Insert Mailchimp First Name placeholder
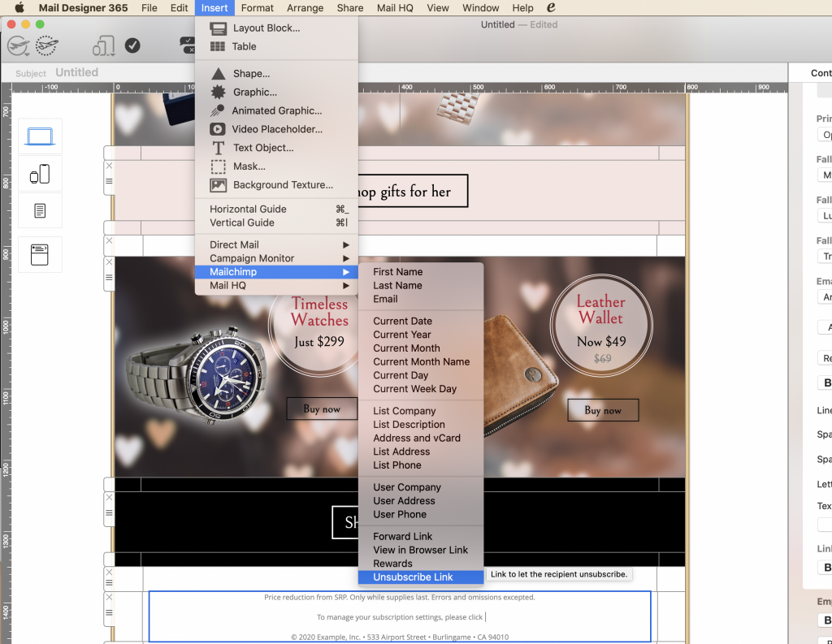832x644 pixels. (421, 271)
